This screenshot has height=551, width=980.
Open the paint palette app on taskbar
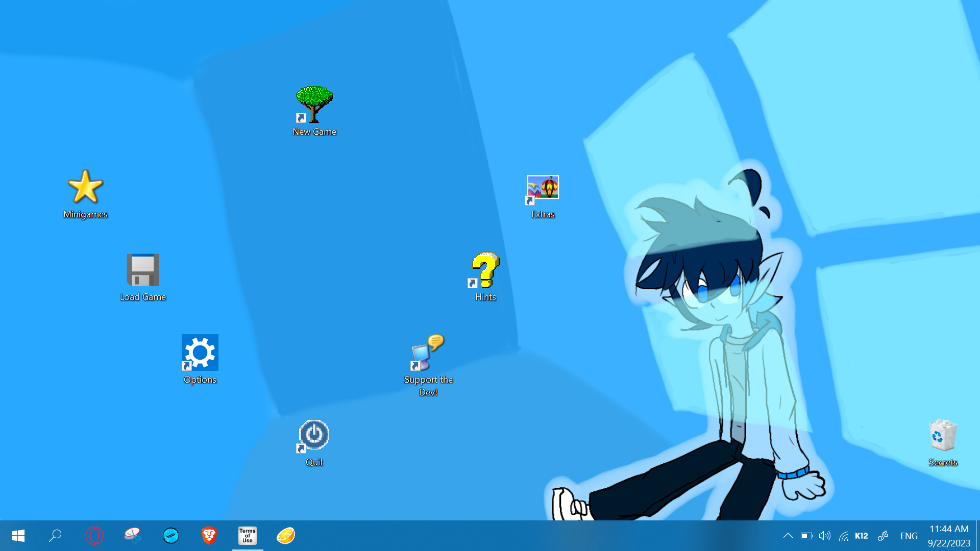tap(133, 536)
